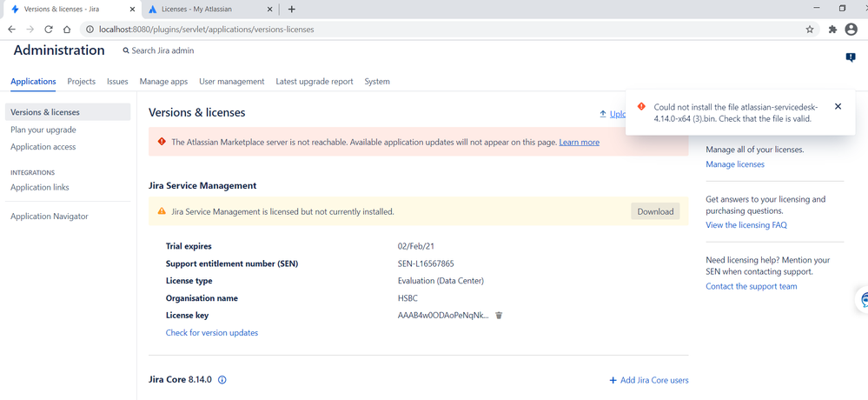Close the Versions & licenses tab
The width and height of the screenshot is (868, 400).
pos(132,10)
